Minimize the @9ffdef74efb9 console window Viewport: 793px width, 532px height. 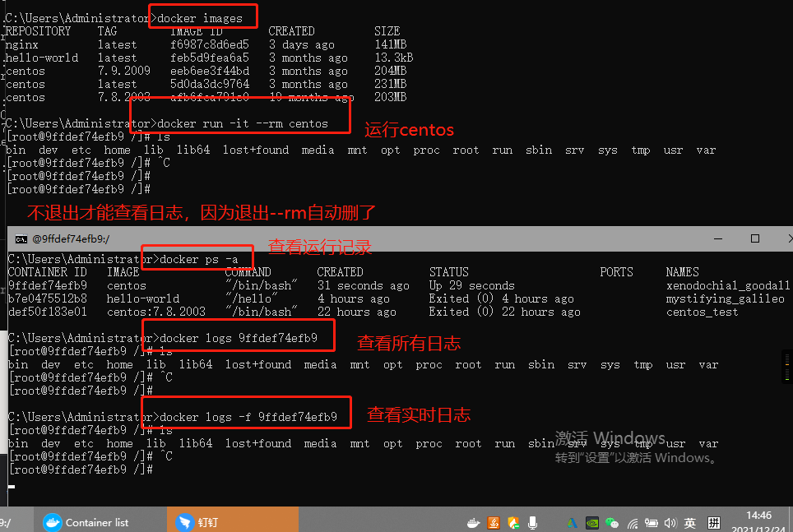(718, 238)
